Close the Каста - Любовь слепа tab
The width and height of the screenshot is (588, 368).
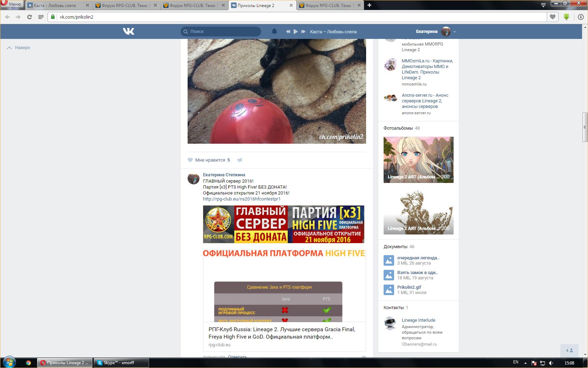87,5
